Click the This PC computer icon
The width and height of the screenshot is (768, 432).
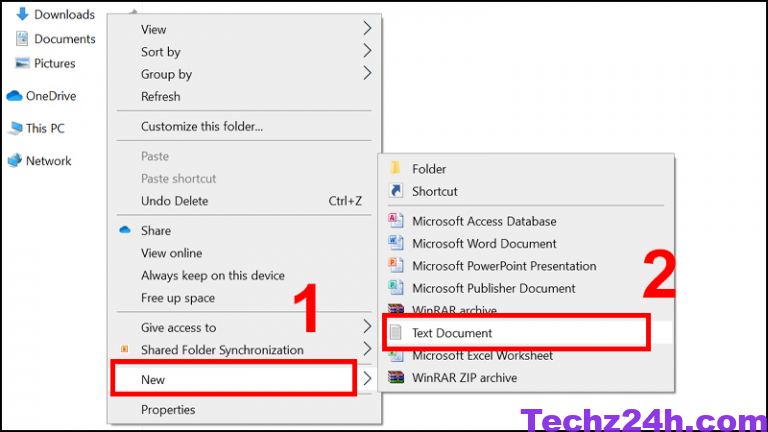point(15,128)
